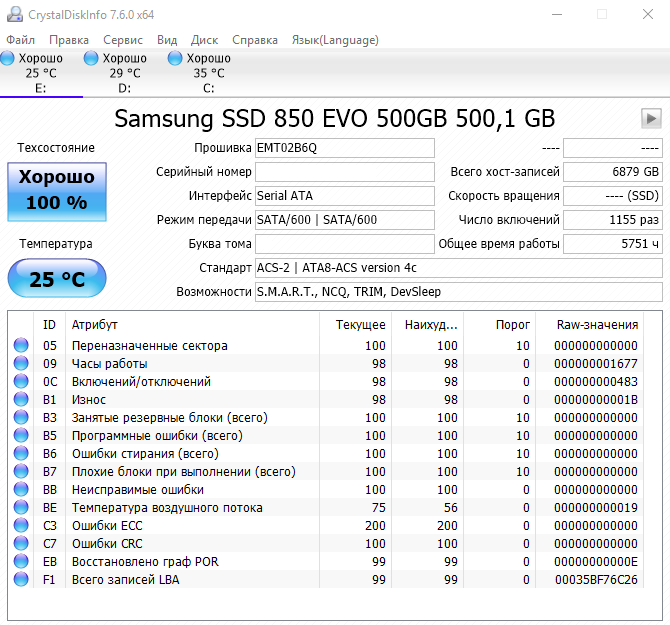Click the Общее время работы value 5751 ч
This screenshot has height=625, width=670.
pos(613,244)
